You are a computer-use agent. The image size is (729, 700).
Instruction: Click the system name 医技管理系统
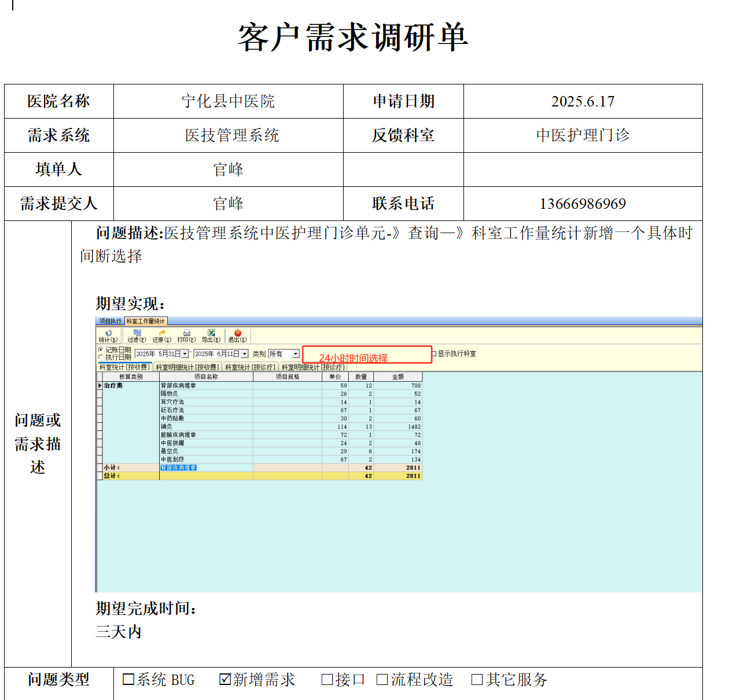point(232,135)
